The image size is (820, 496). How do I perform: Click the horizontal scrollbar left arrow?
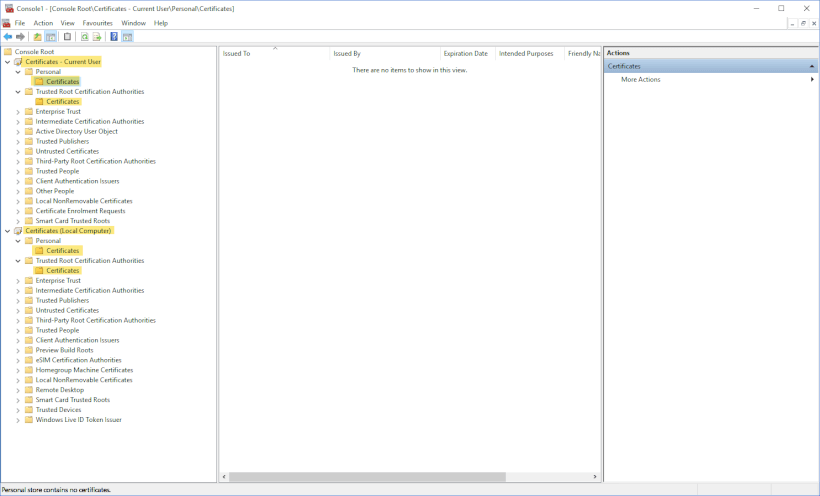point(224,477)
